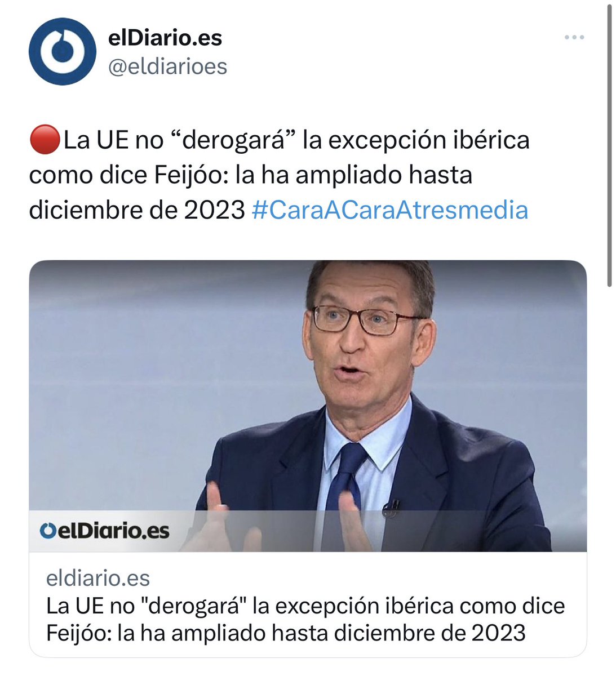616x676 pixels.
Task: Click the red circle emoji in the tweet
Action: (45, 140)
